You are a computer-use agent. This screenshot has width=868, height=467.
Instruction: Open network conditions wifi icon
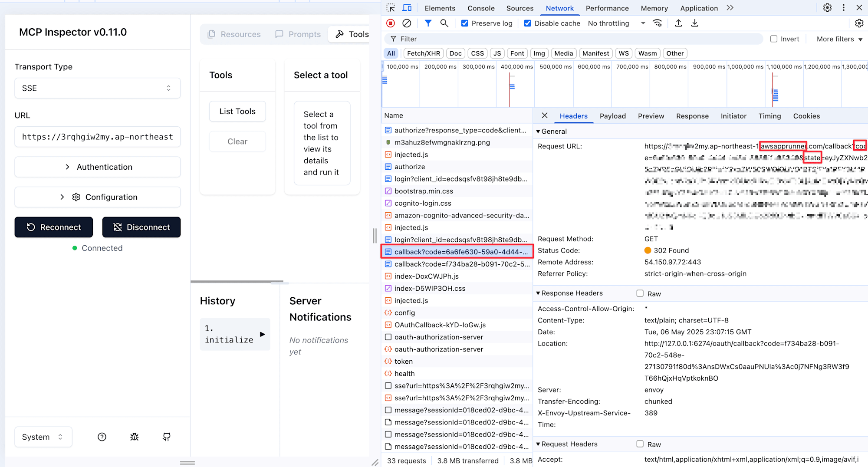click(x=658, y=23)
